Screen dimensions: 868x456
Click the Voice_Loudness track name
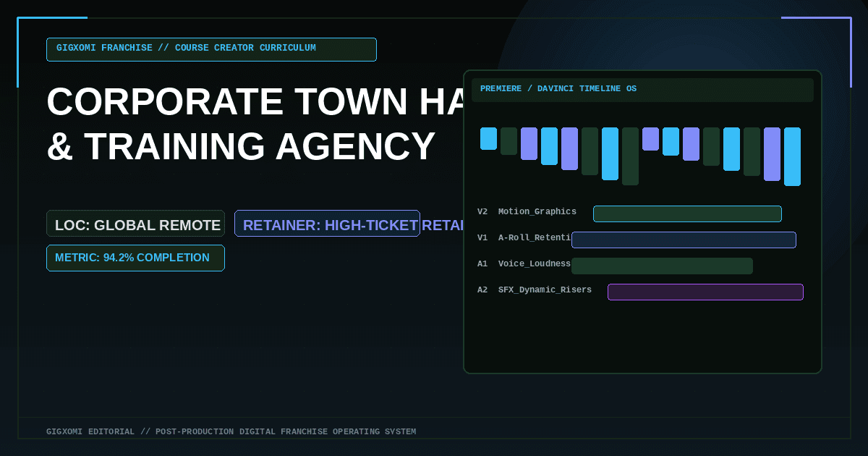pos(535,263)
